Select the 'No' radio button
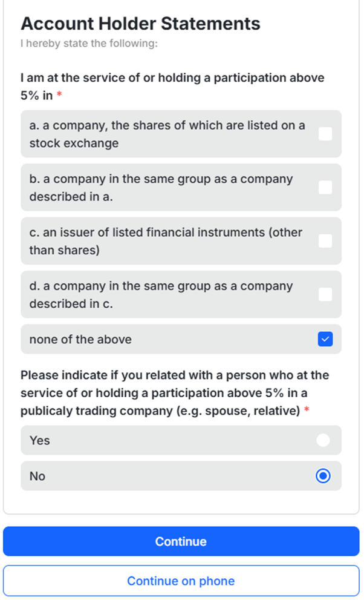 [323, 476]
